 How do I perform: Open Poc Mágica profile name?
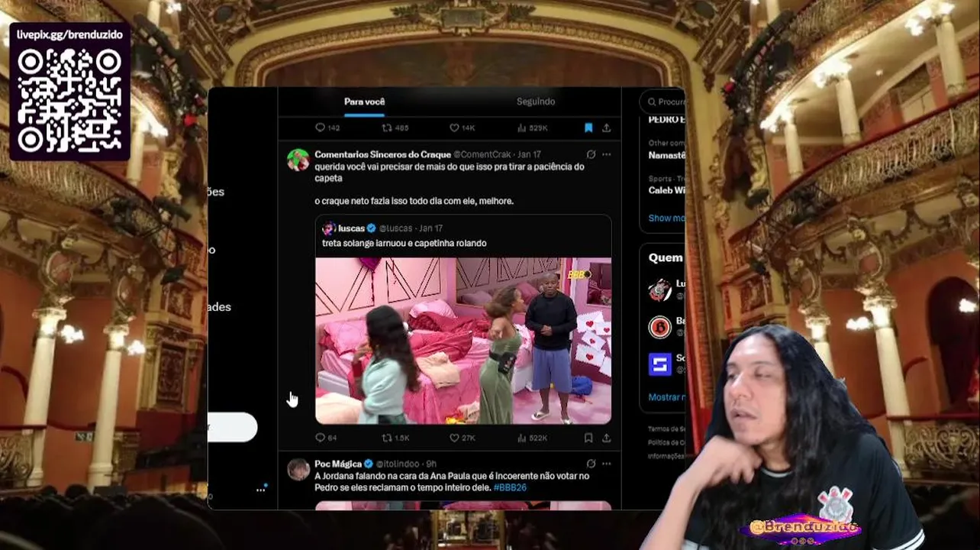(338, 464)
